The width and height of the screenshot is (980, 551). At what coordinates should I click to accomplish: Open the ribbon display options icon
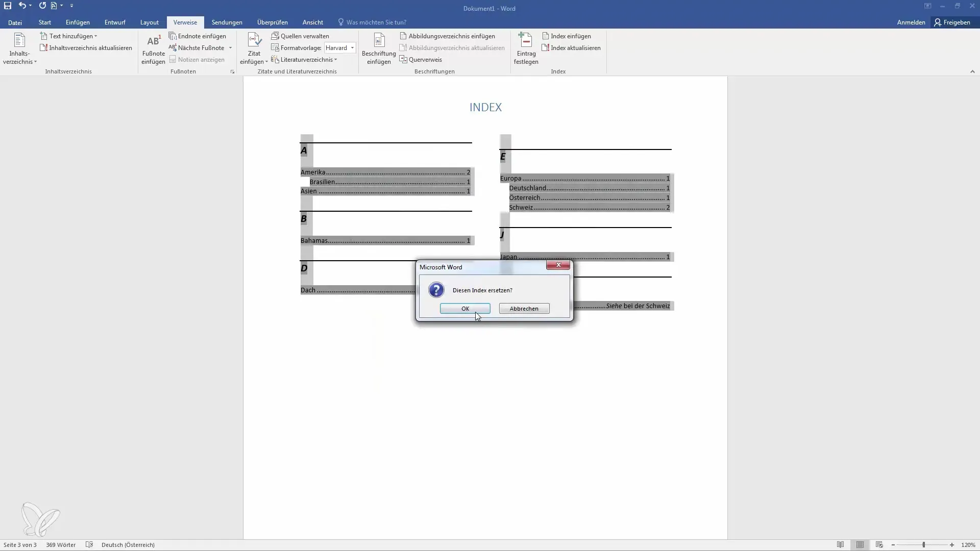(927, 6)
